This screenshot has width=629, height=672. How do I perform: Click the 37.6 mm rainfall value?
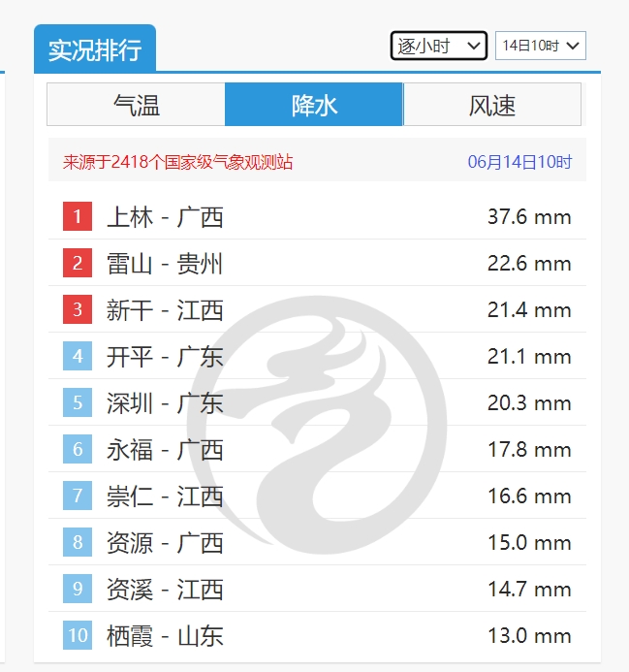(x=529, y=216)
